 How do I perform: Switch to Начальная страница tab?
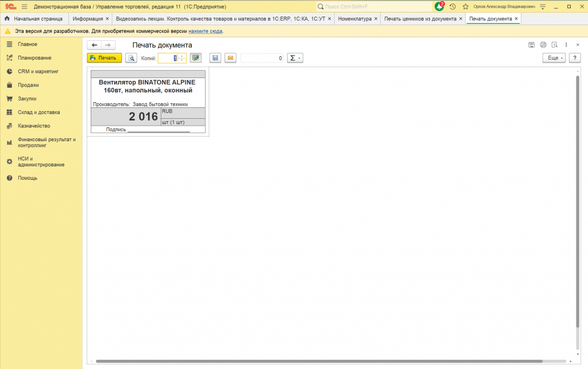click(38, 19)
